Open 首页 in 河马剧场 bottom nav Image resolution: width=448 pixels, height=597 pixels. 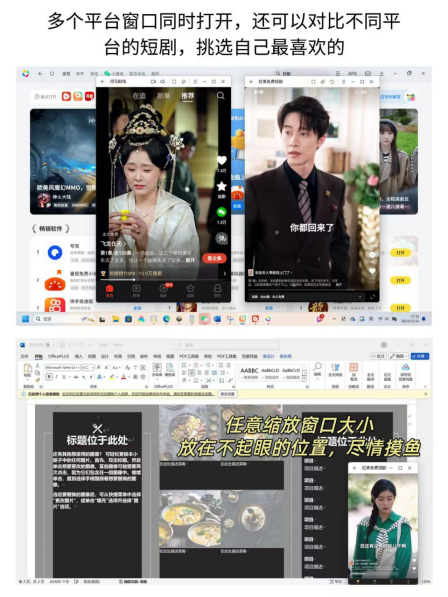(110, 291)
